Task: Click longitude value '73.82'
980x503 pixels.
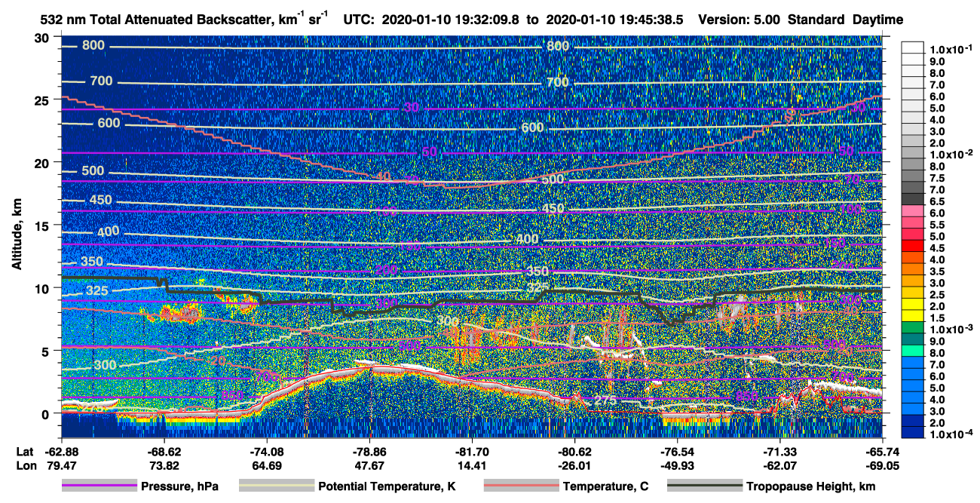Action: (x=164, y=465)
